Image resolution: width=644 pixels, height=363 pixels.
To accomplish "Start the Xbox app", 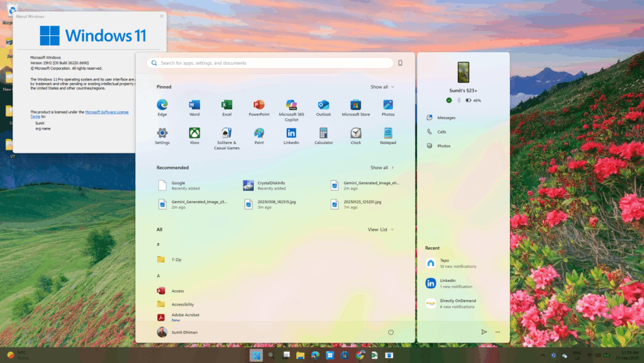I will pos(194,133).
